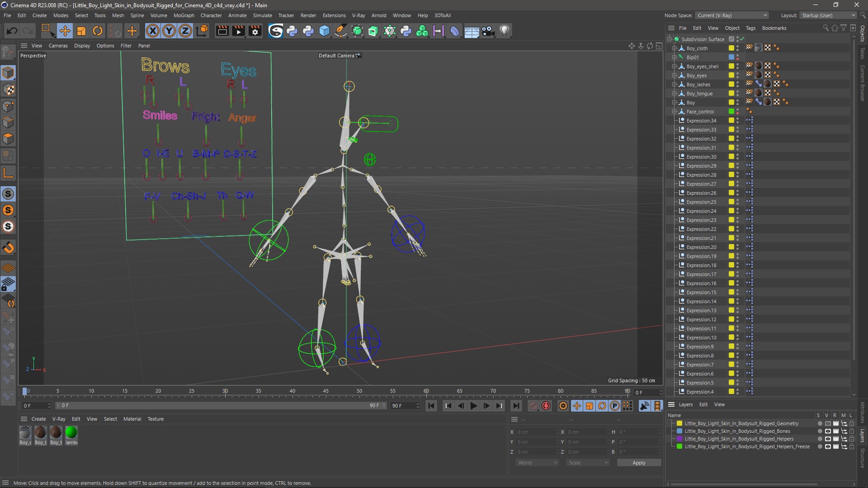This screenshot has width=868, height=488.
Task: Toggle lock on the Rigged_Helpers layer
Action: 852,439
